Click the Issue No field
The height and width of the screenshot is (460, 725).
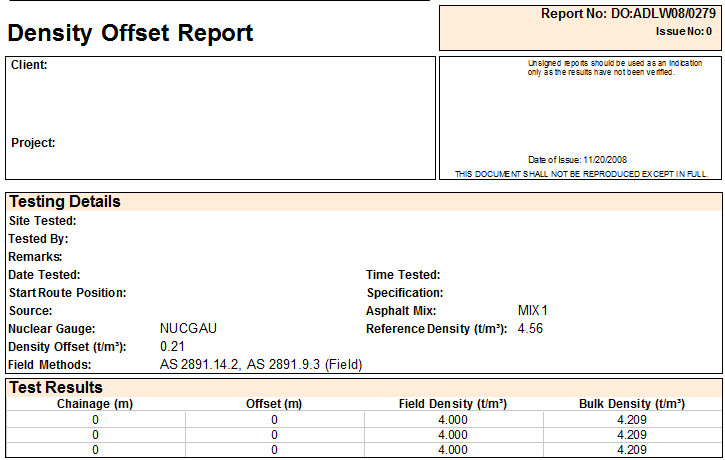[x=684, y=31]
